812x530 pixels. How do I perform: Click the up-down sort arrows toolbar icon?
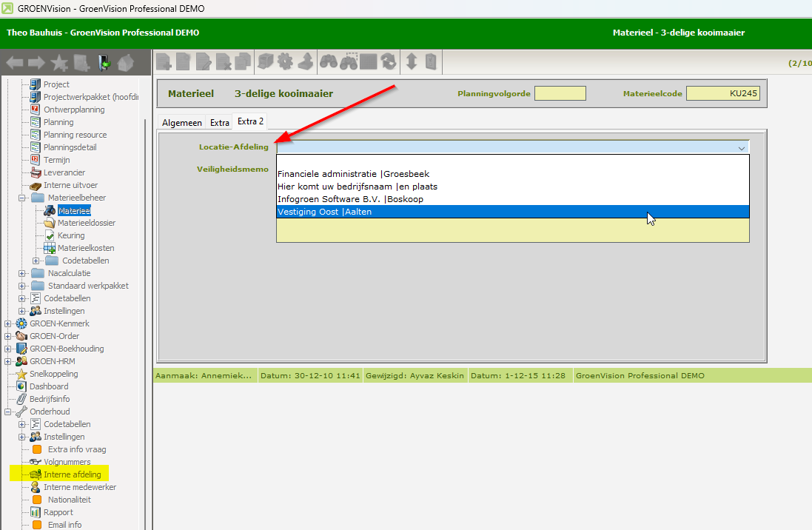click(412, 62)
